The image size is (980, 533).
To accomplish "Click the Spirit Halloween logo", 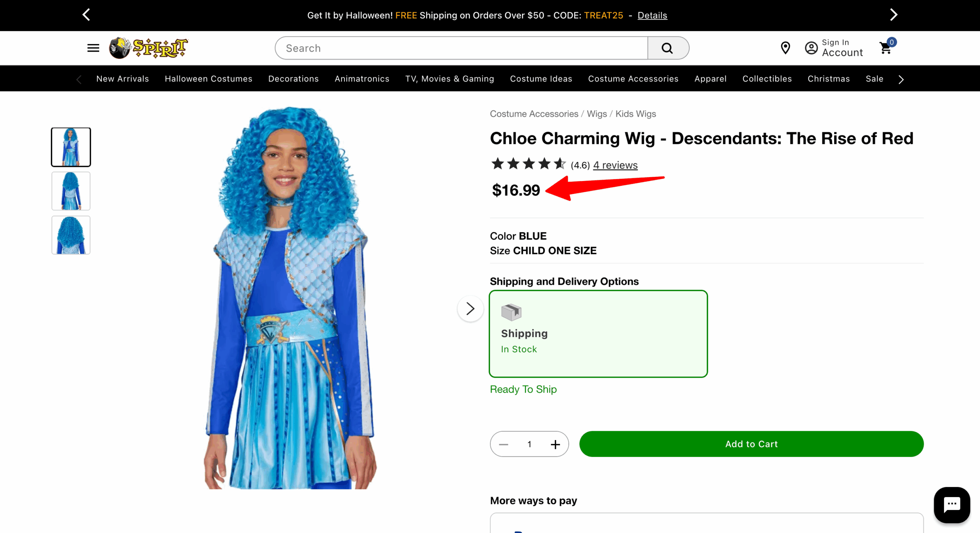I will 149,48.
